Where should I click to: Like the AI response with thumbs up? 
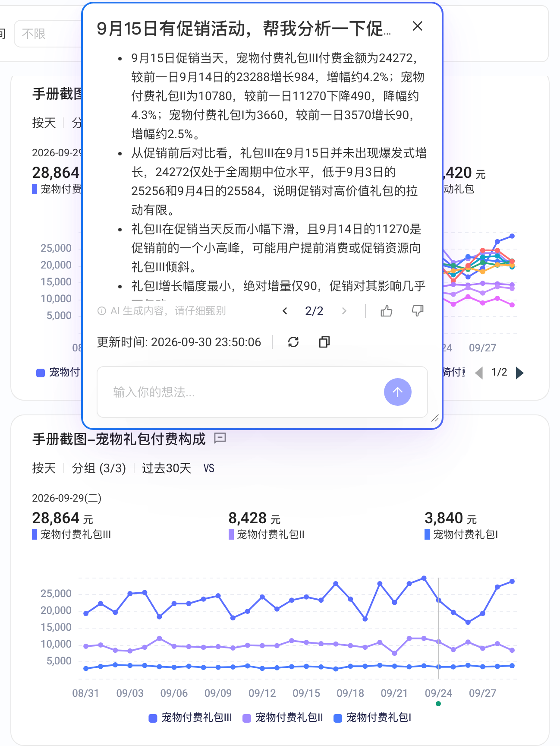387,311
